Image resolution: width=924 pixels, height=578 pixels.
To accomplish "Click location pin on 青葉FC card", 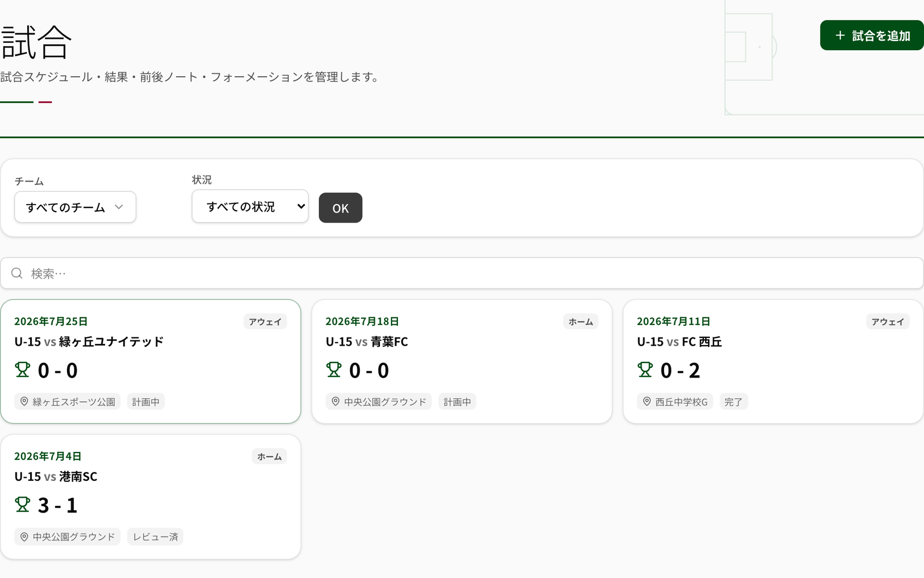I will click(336, 401).
